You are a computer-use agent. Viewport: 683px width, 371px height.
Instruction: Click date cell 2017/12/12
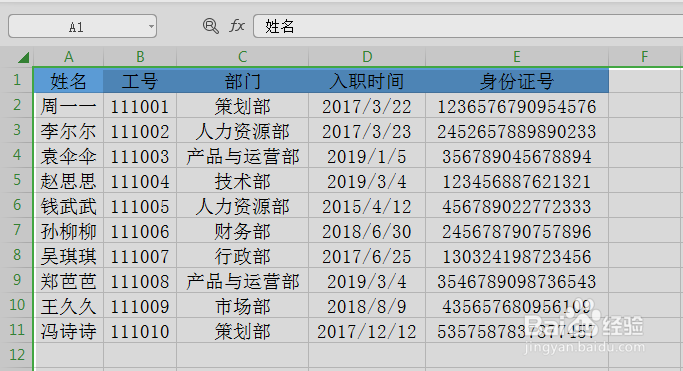367,331
